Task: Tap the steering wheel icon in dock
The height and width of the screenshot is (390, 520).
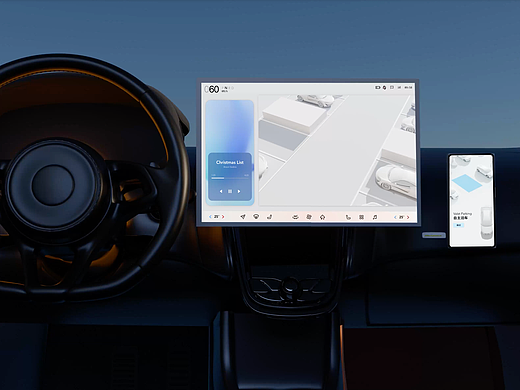Action: 256,217
